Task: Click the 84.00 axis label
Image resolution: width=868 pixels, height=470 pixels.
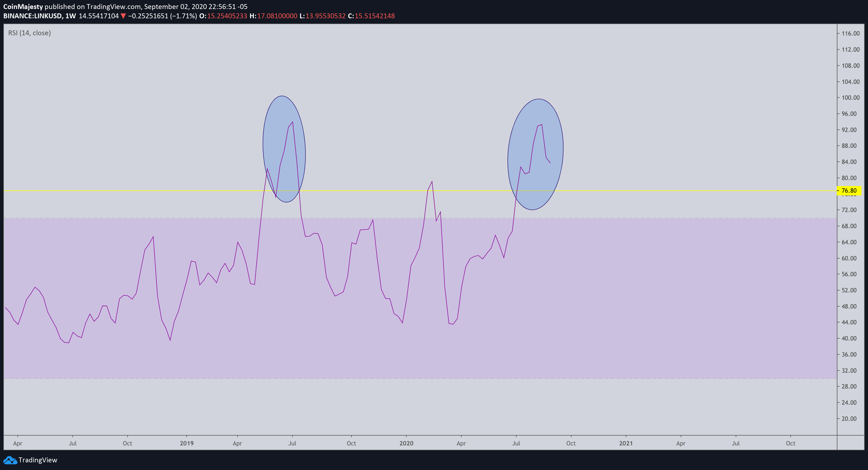Action: 849,162
